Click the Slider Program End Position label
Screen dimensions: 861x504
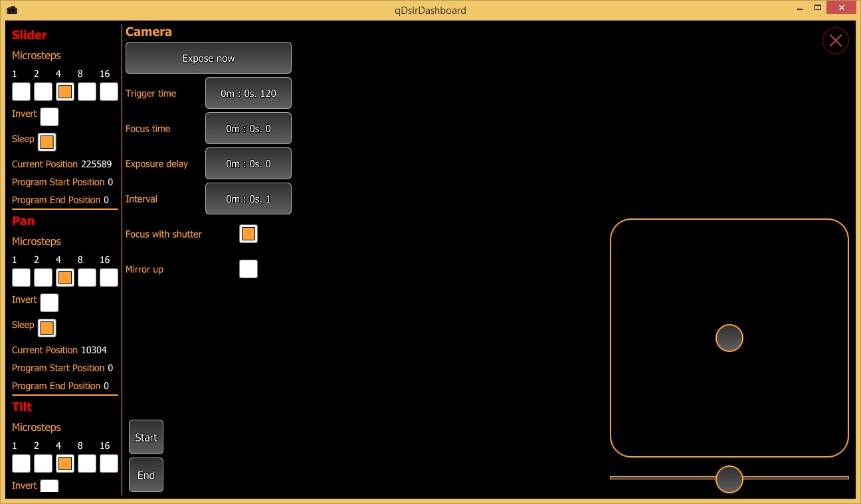[56, 200]
